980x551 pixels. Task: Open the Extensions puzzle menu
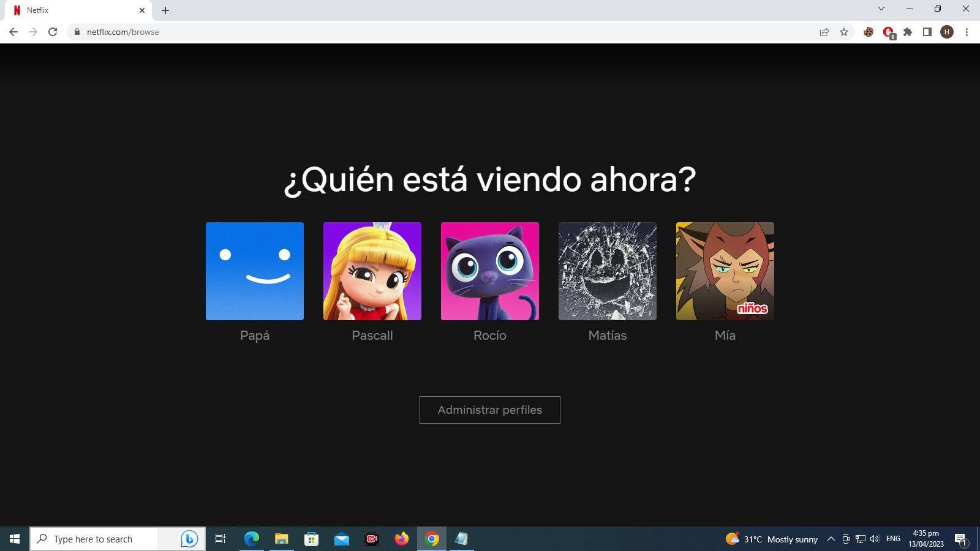pos(908,32)
